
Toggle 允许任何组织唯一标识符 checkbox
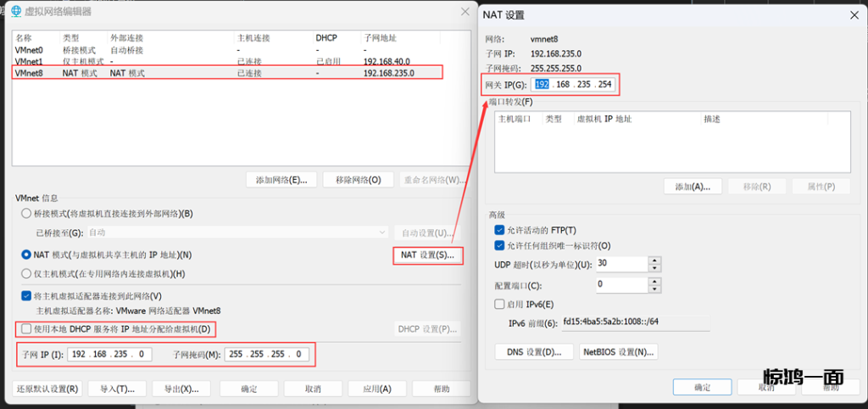(499, 245)
